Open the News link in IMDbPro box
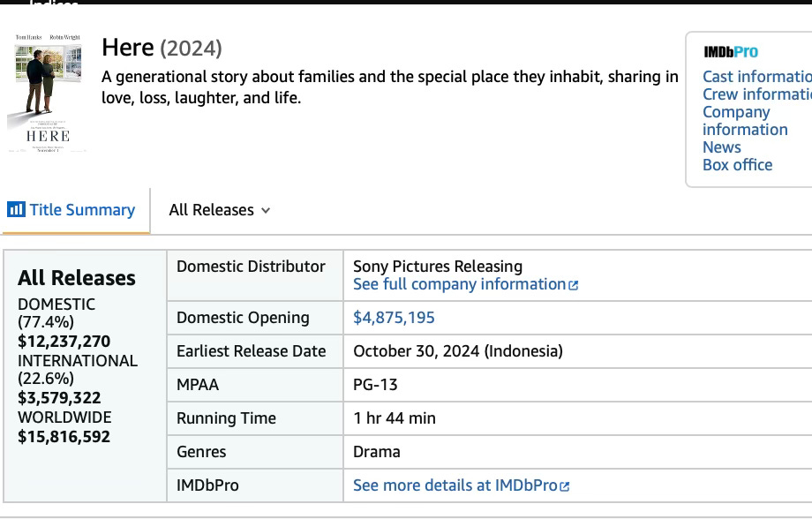812x519 pixels. pyautogui.click(x=722, y=147)
